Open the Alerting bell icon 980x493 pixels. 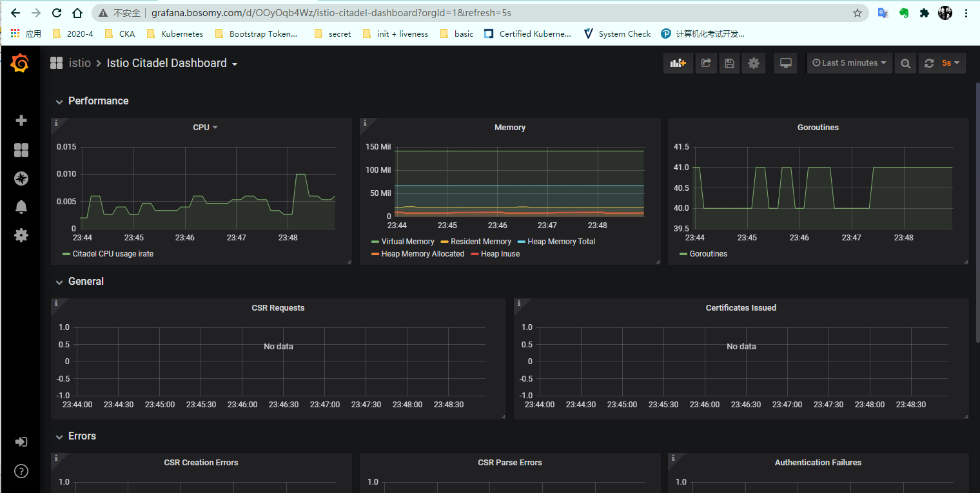[x=21, y=207]
